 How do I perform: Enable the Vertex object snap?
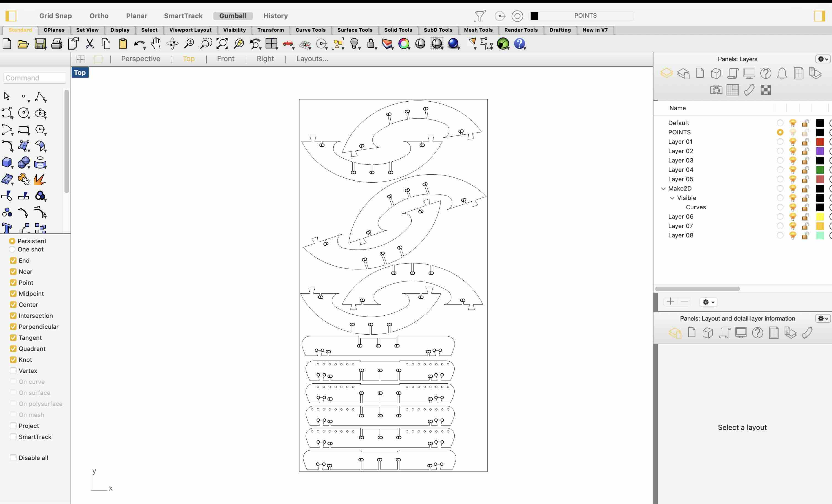[x=13, y=371]
